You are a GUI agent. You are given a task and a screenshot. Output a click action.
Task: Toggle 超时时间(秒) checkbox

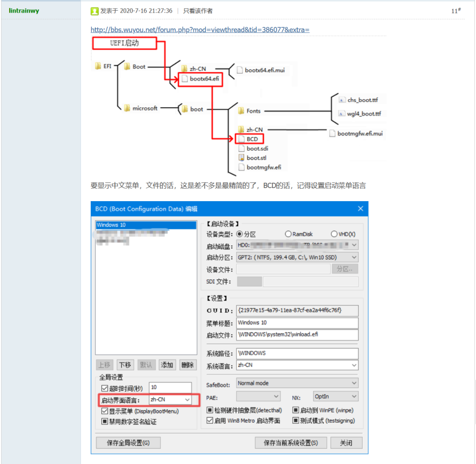(x=104, y=388)
